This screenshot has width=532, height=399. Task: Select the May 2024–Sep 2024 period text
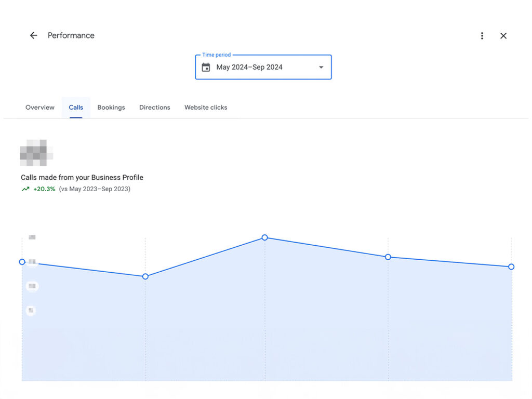click(249, 67)
